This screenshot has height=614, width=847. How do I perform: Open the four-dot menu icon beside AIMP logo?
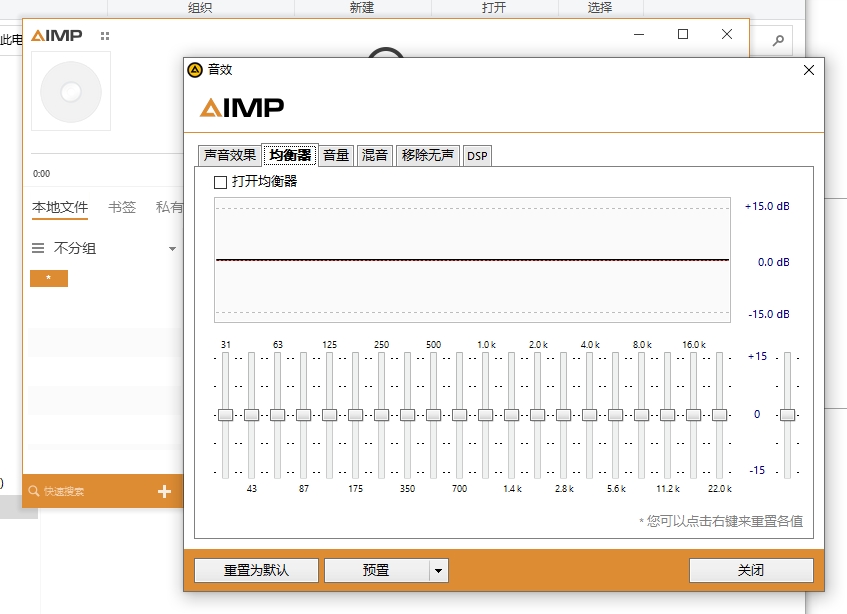point(105,36)
